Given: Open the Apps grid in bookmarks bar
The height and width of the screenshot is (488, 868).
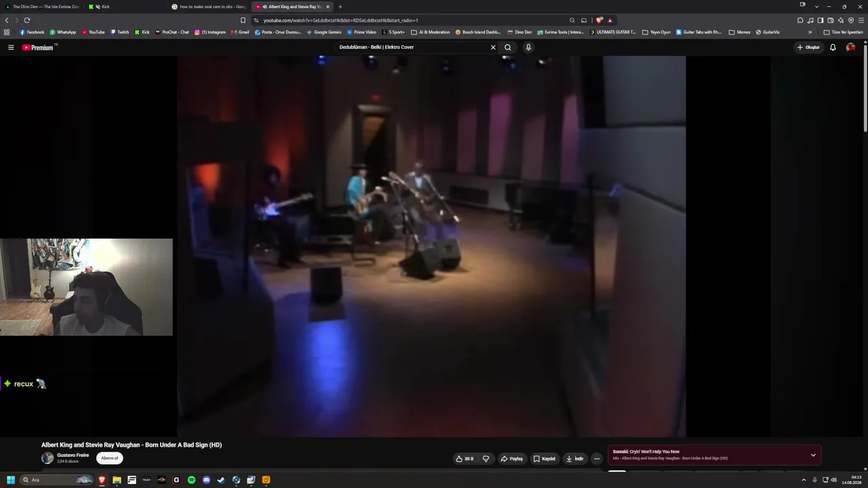Looking at the screenshot, I should (7, 32).
